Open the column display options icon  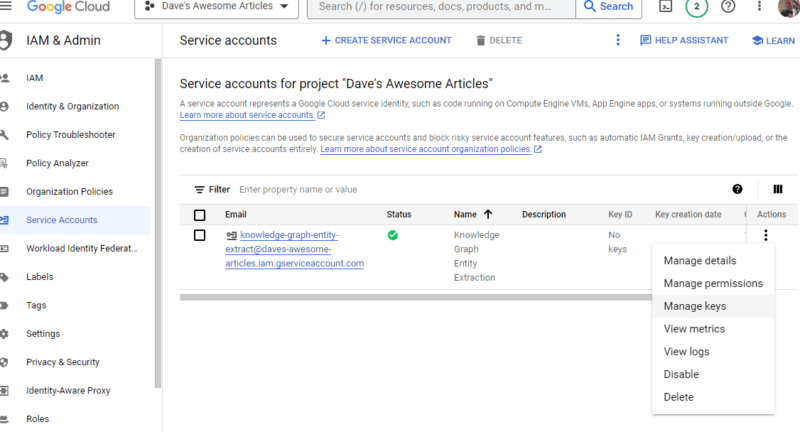coord(777,189)
